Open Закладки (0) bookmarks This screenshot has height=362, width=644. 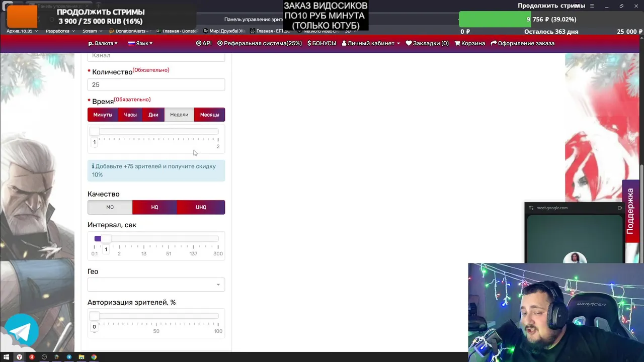(427, 43)
